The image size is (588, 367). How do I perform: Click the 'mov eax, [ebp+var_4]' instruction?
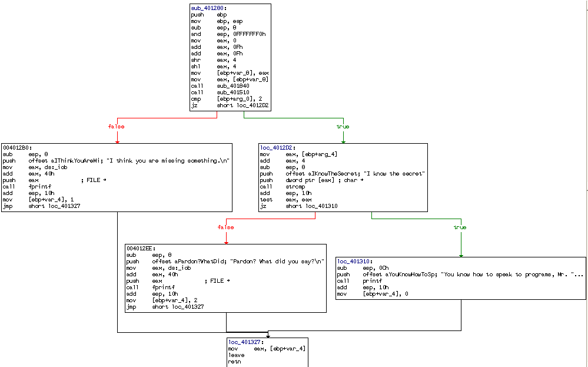(267, 349)
